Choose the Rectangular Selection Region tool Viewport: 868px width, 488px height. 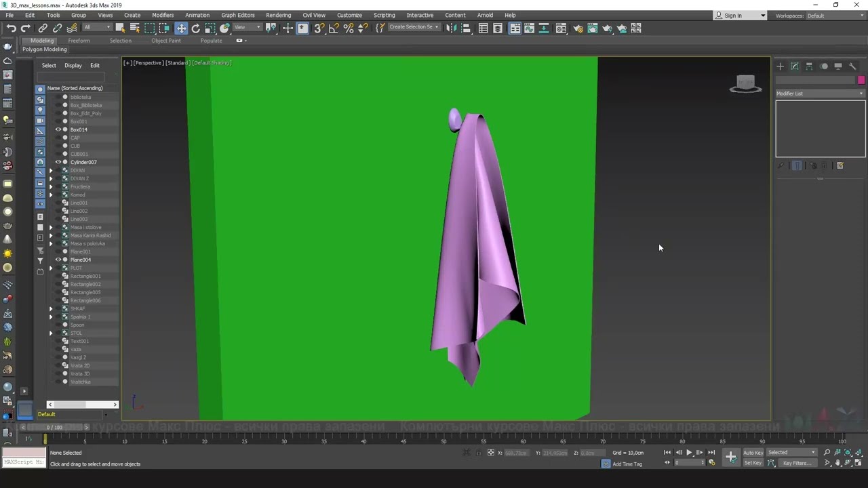[149, 28]
